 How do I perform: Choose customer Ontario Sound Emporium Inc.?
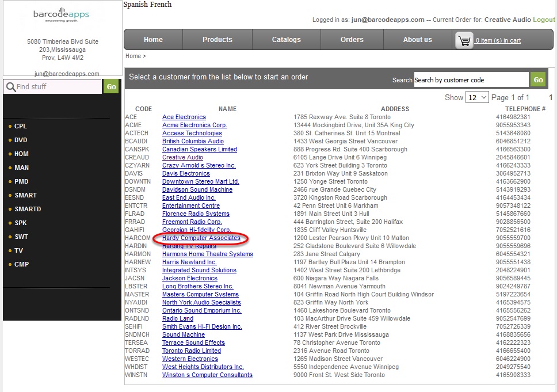point(202,310)
